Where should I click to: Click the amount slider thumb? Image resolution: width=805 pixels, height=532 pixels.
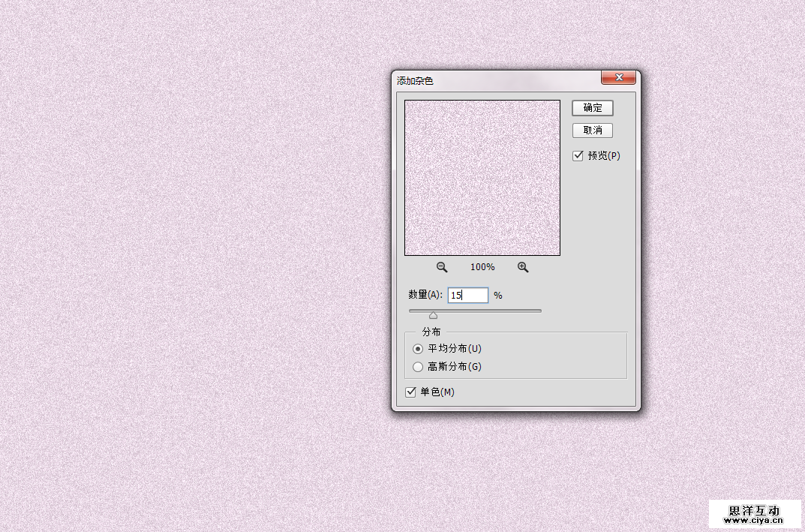pos(434,315)
